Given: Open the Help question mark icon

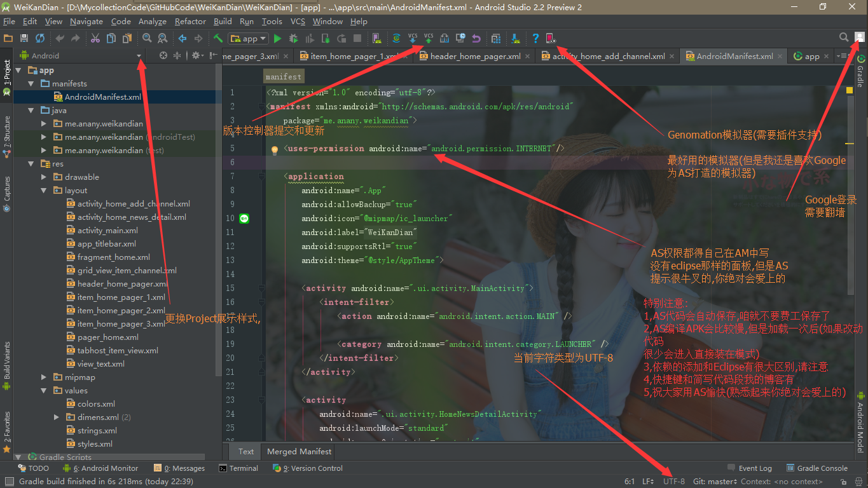Looking at the screenshot, I should point(535,39).
